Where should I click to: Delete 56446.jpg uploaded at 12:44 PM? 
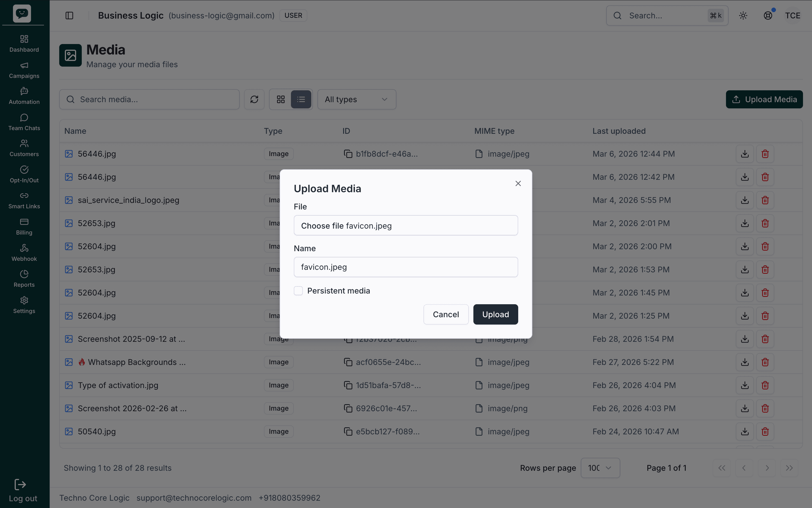point(765,154)
